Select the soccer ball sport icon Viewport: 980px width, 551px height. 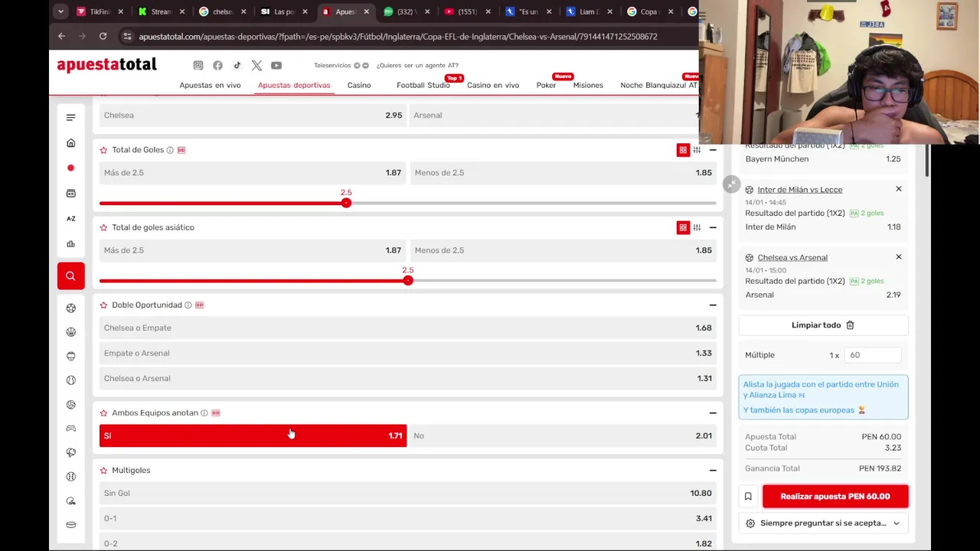click(x=70, y=308)
